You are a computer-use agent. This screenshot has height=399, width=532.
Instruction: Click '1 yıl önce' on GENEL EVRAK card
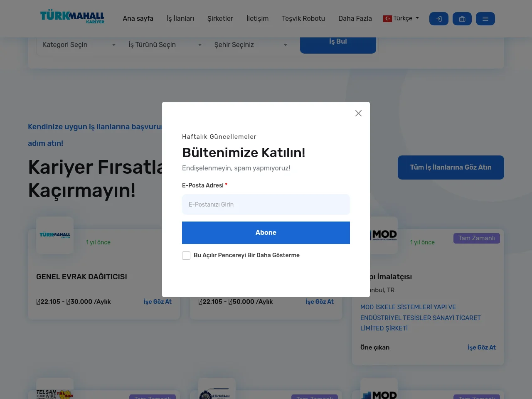tap(98, 242)
